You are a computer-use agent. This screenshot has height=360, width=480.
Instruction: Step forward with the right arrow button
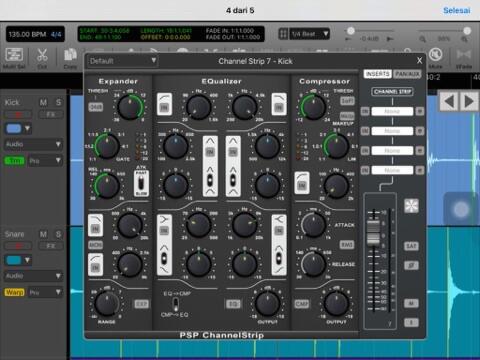pos(469,101)
